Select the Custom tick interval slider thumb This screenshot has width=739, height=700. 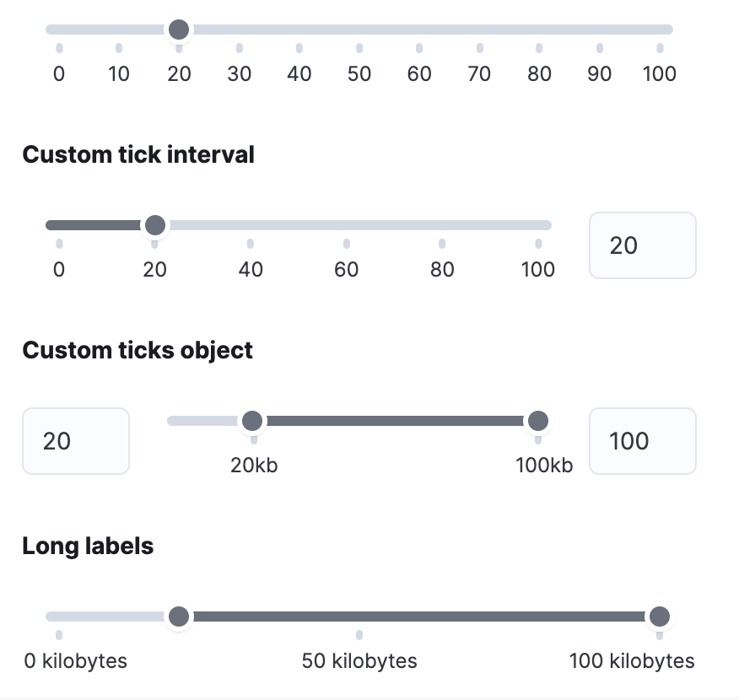click(155, 224)
